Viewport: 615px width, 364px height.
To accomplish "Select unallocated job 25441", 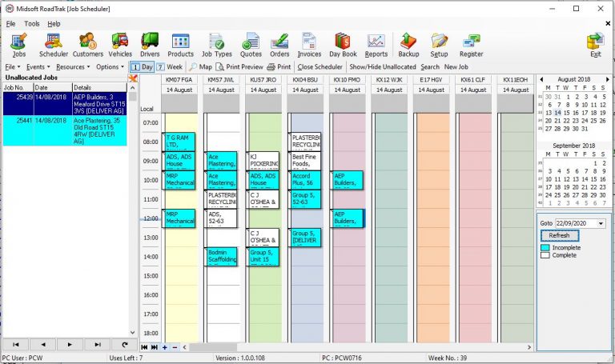I will click(65, 130).
